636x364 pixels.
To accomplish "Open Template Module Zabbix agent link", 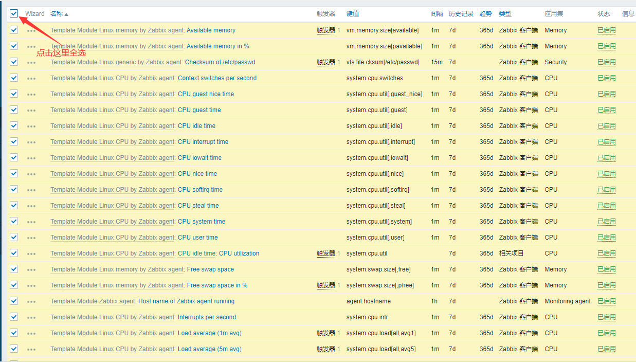I will pos(93,301).
